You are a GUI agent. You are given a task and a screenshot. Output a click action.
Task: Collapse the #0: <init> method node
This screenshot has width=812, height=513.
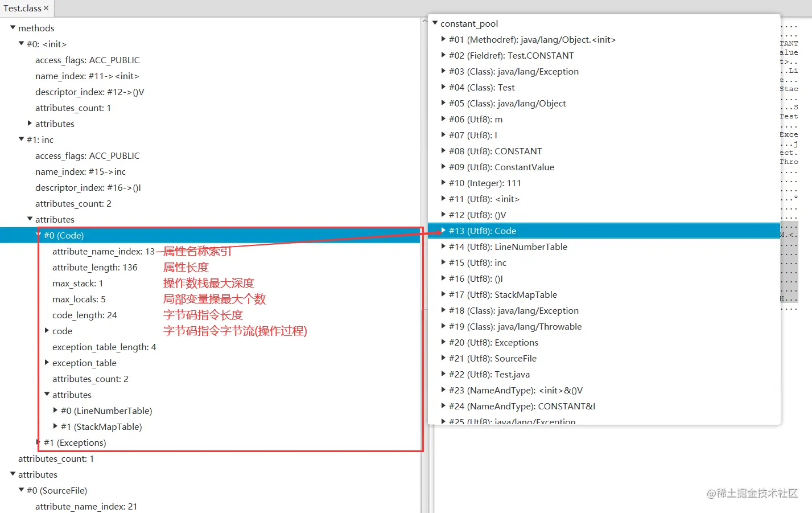click(x=21, y=43)
